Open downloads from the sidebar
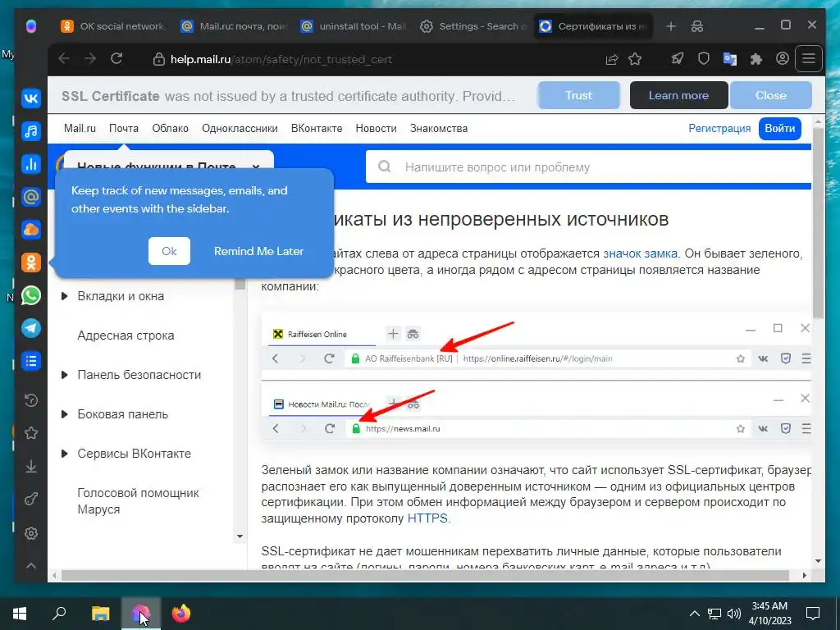840x630 pixels. [31, 467]
